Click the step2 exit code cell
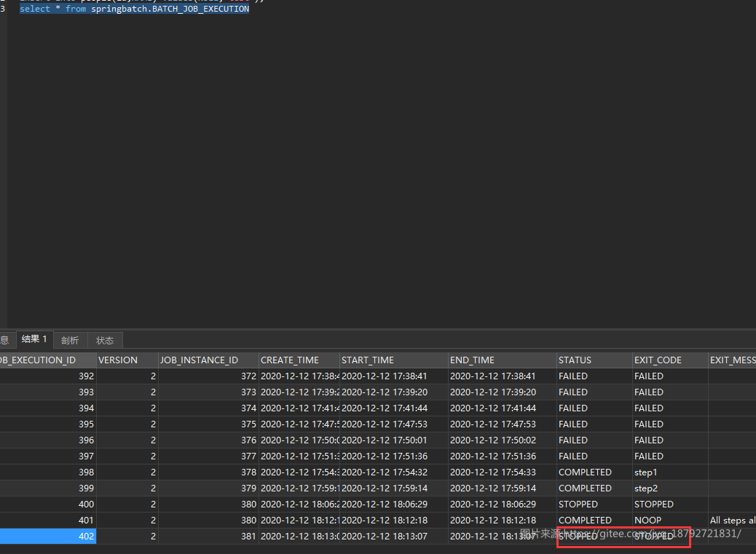756x554 pixels. pos(670,488)
